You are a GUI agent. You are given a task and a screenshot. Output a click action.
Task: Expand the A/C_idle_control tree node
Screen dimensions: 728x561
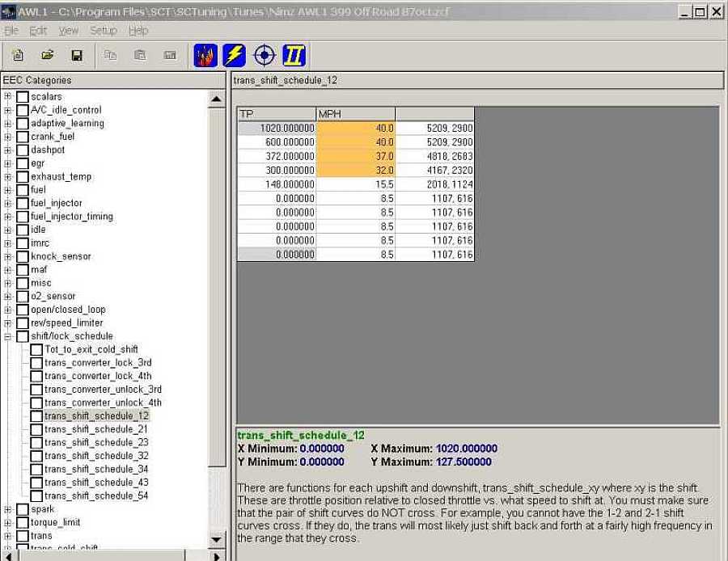tap(7, 111)
